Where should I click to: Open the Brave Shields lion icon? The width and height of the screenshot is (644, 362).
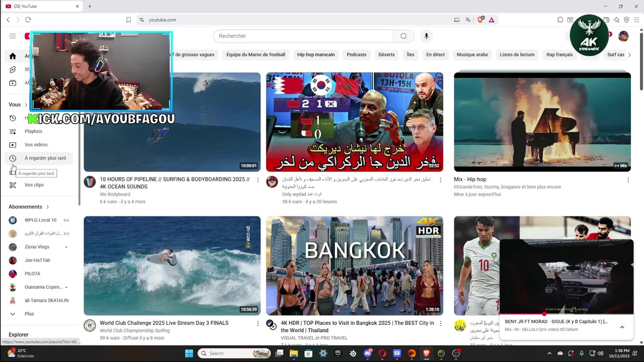tap(480, 20)
